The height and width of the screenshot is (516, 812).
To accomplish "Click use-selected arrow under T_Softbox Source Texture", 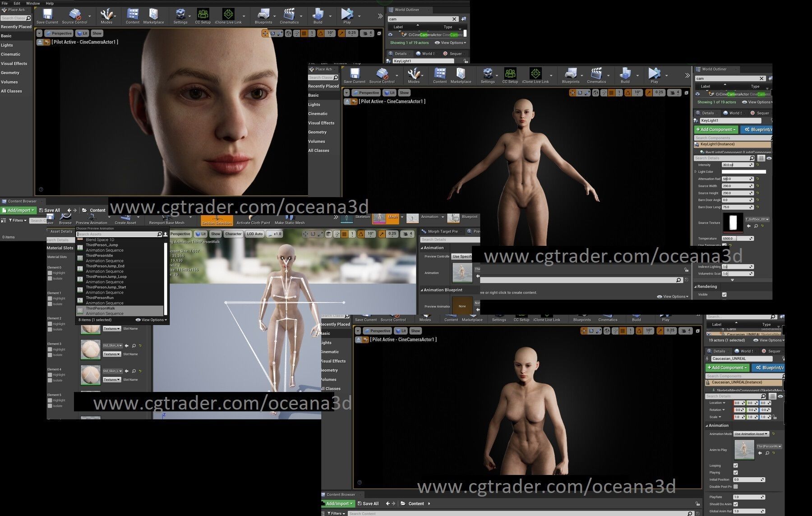I will click(x=749, y=226).
